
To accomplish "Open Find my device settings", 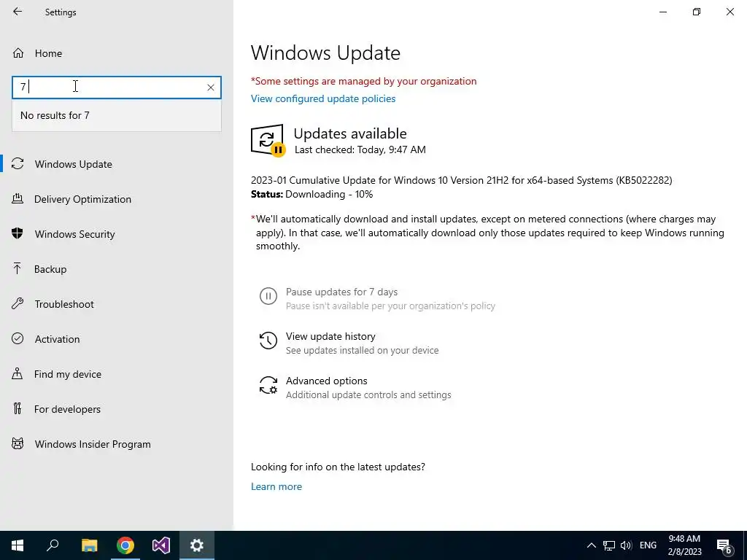I will coord(68,374).
